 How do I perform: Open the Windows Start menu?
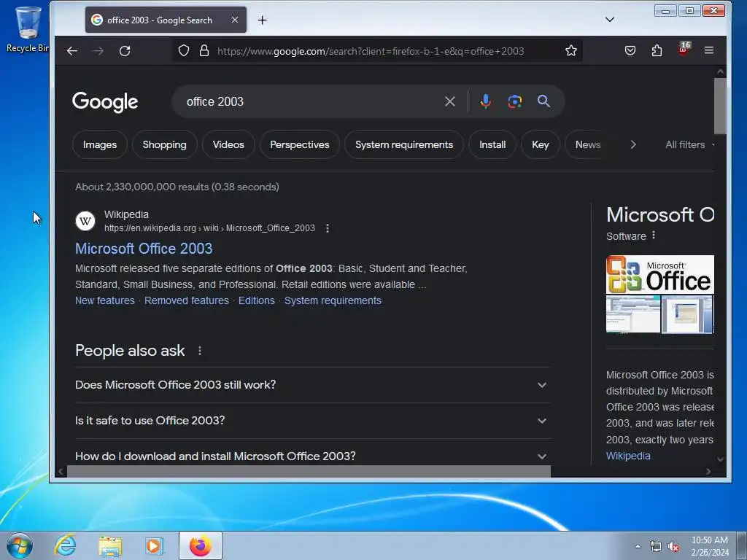pos(20,545)
